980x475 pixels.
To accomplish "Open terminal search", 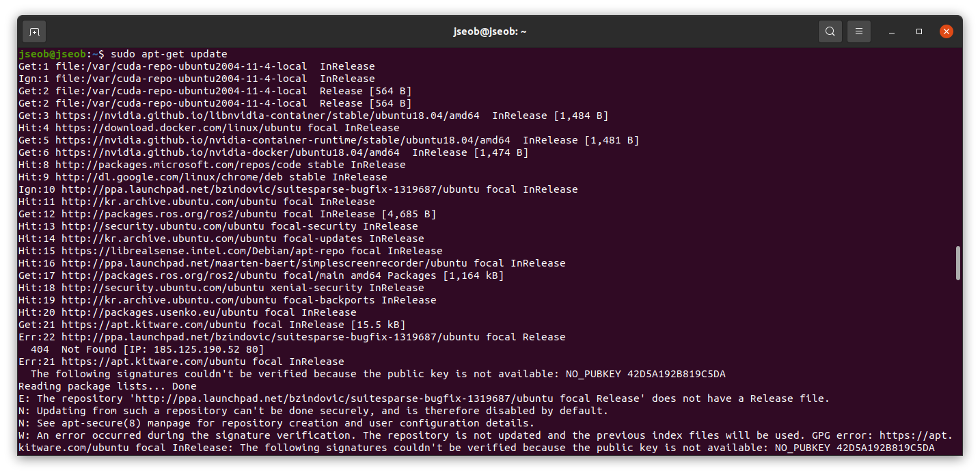I will (830, 31).
